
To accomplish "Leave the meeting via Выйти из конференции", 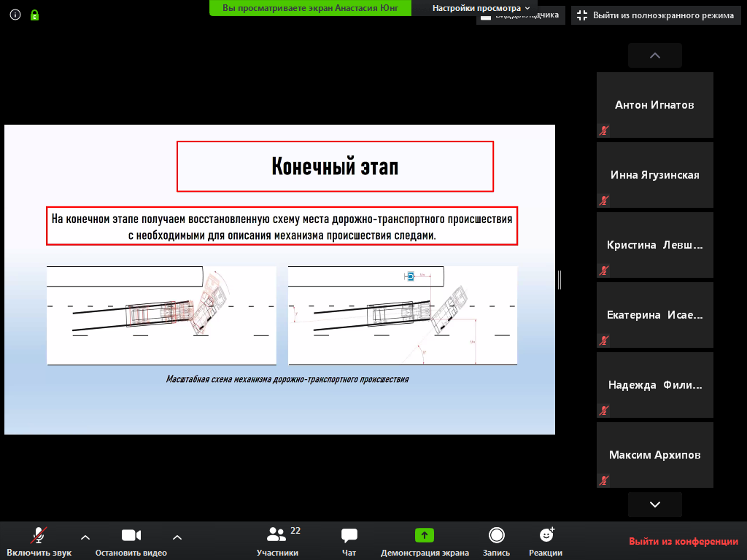I will point(684,542).
